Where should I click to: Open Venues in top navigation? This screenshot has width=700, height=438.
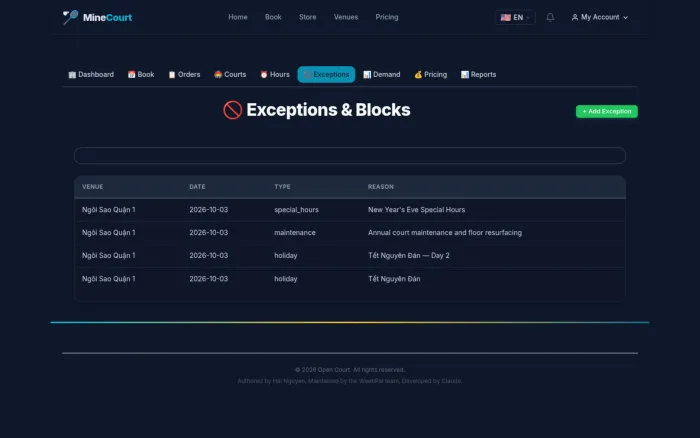coord(346,17)
